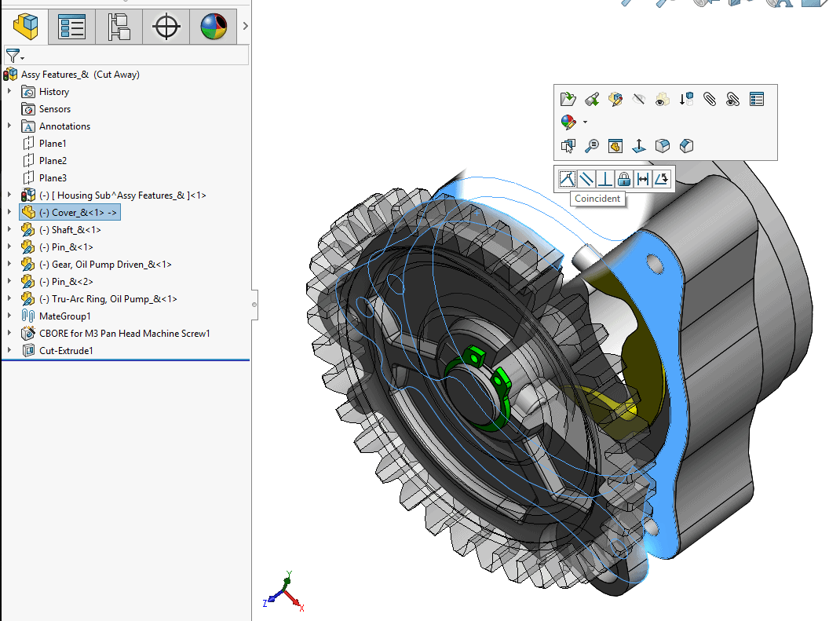Apply the Lock mate padlock icon
This screenshot has width=840, height=621.
[x=623, y=178]
